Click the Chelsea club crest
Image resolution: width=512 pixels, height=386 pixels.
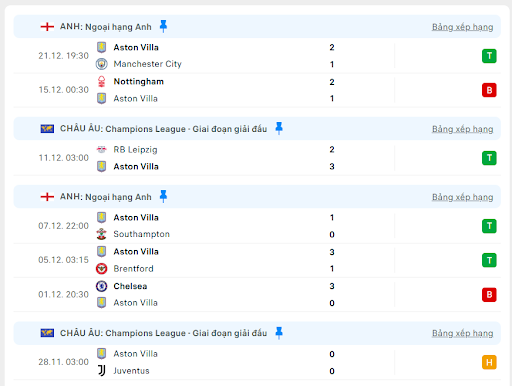[x=102, y=286]
